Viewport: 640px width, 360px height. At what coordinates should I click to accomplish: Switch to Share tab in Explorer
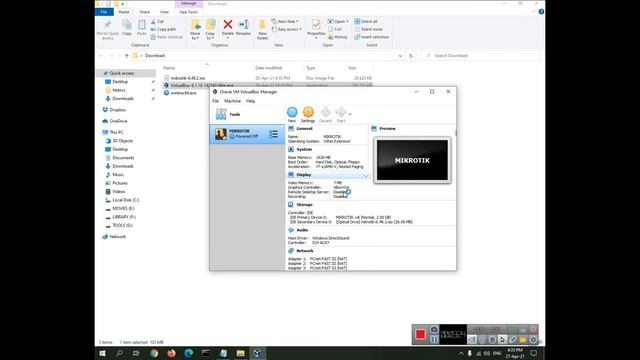(x=144, y=12)
